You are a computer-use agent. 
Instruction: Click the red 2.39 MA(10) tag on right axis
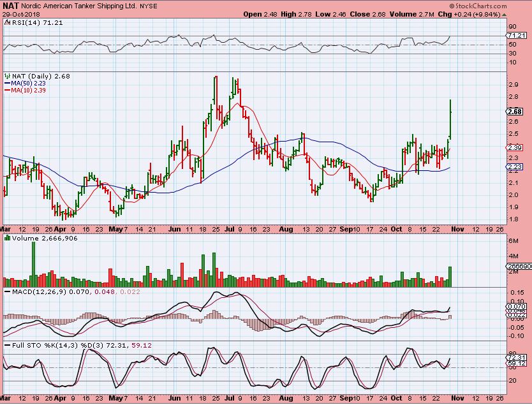[515, 147]
